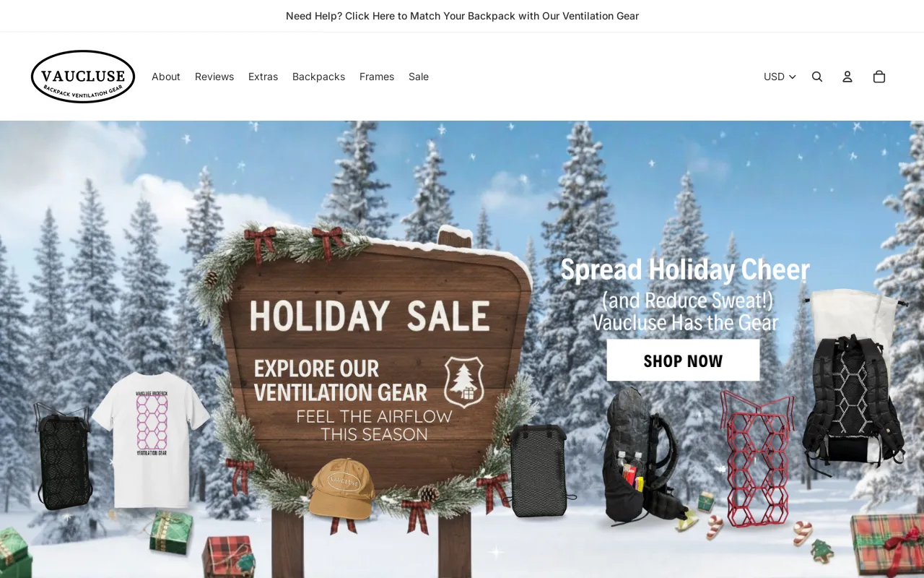
Task: Browse the Backpacks menu item
Action: tap(318, 77)
